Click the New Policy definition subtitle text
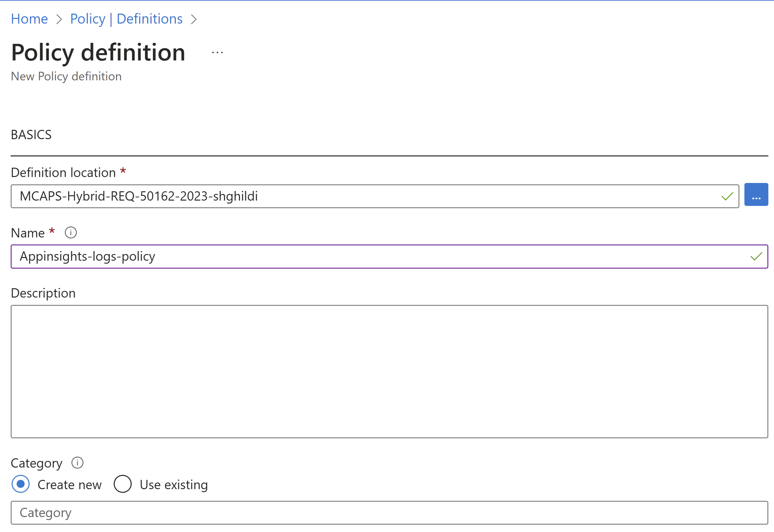The image size is (774, 532). click(66, 77)
